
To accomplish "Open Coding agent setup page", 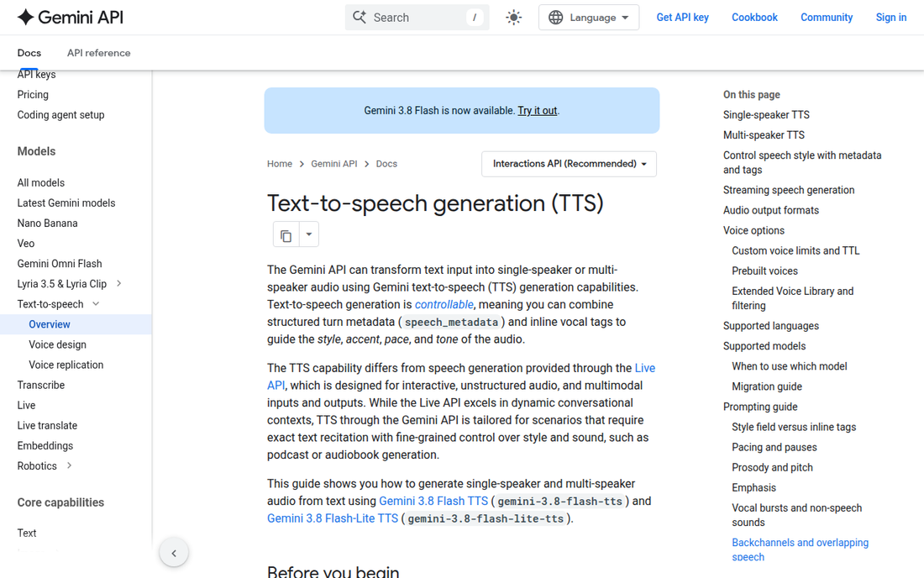I will tap(60, 115).
